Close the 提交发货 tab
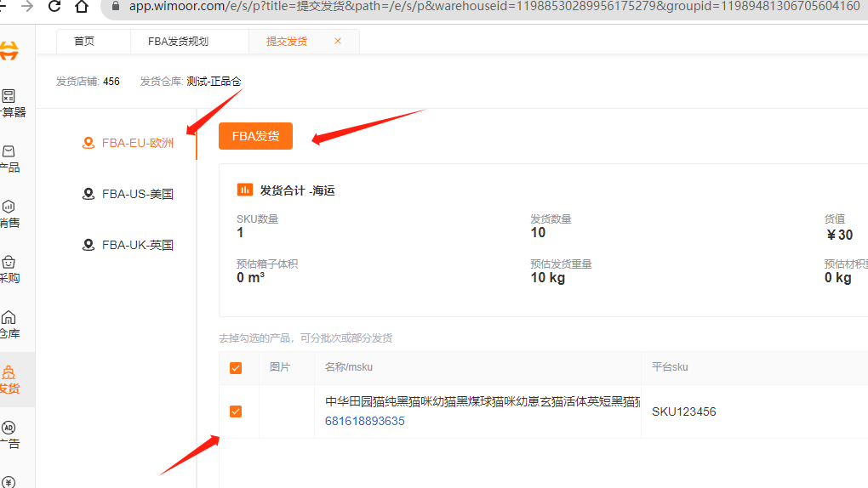This screenshot has width=868, height=488. (x=338, y=41)
